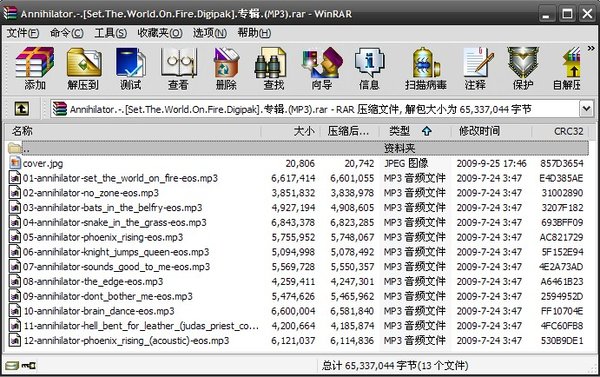Sort by 大小 column header
The height and width of the screenshot is (377, 600).
click(x=291, y=131)
